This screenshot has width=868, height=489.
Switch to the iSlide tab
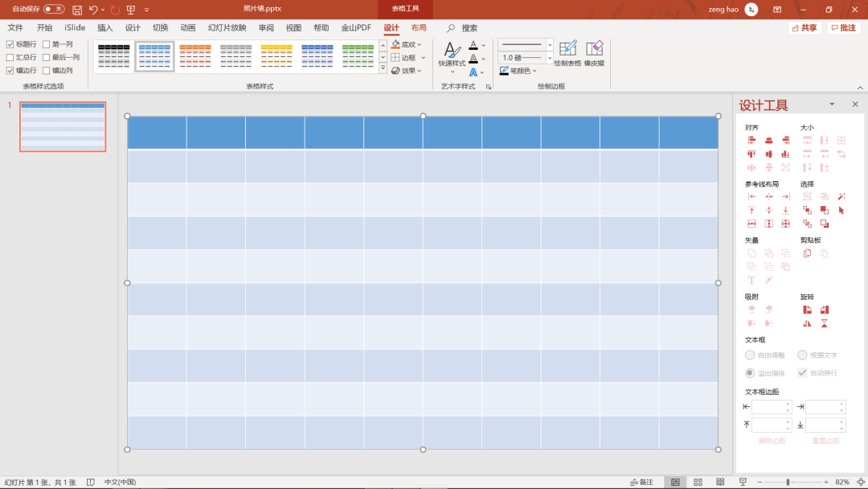(75, 27)
